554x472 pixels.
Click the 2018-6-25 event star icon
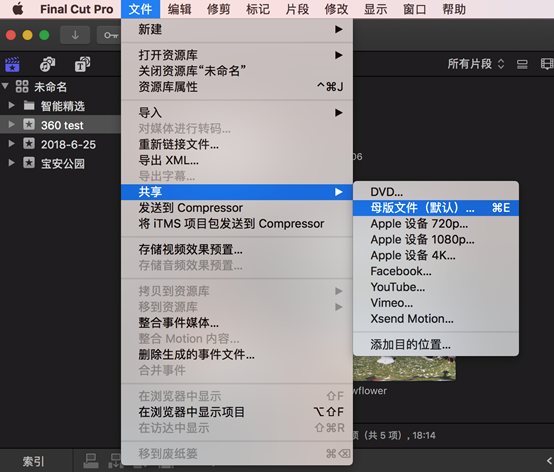pyautogui.click(x=29, y=143)
